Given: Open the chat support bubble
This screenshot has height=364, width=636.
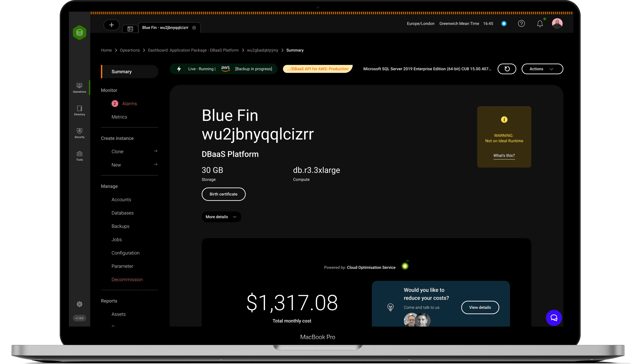Looking at the screenshot, I should tap(554, 318).
